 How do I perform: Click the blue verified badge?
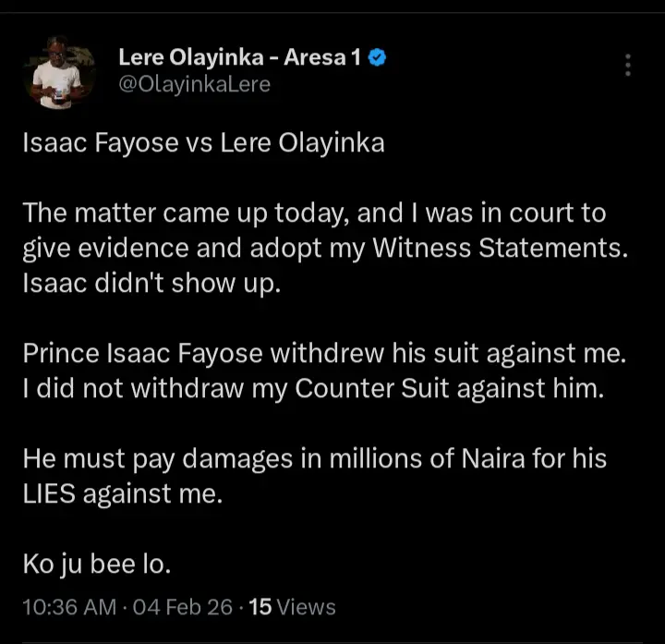[x=377, y=58]
